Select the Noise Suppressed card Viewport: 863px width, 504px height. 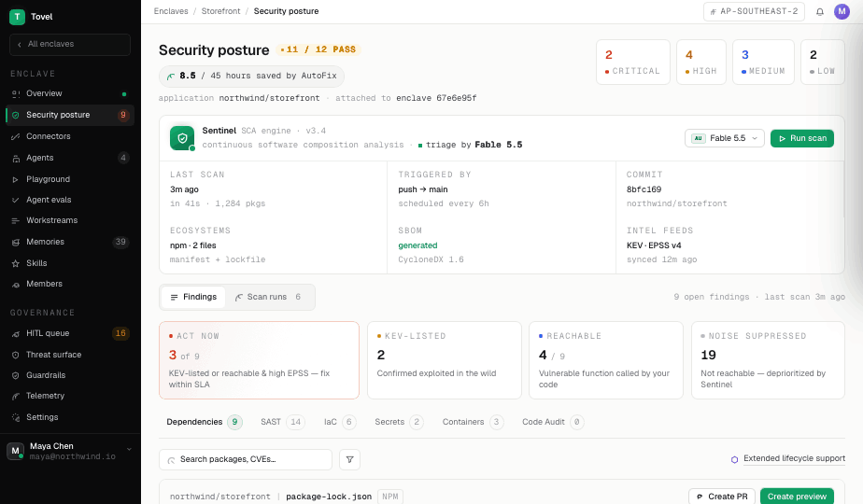768,360
